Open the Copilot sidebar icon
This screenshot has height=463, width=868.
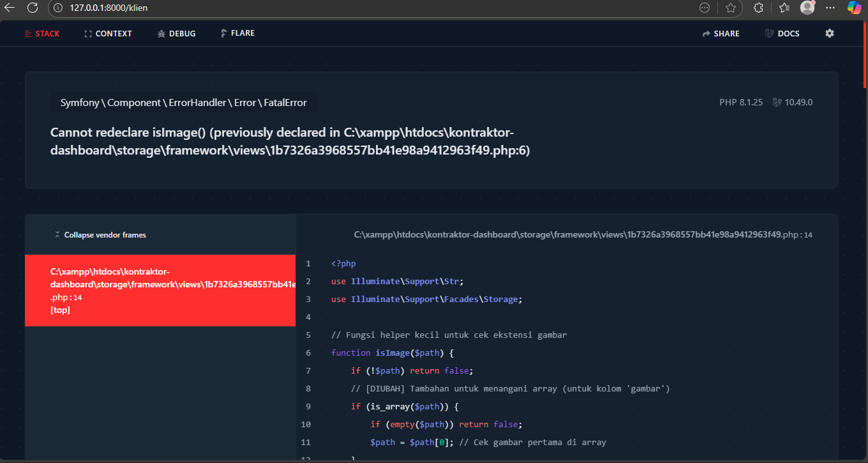click(853, 8)
